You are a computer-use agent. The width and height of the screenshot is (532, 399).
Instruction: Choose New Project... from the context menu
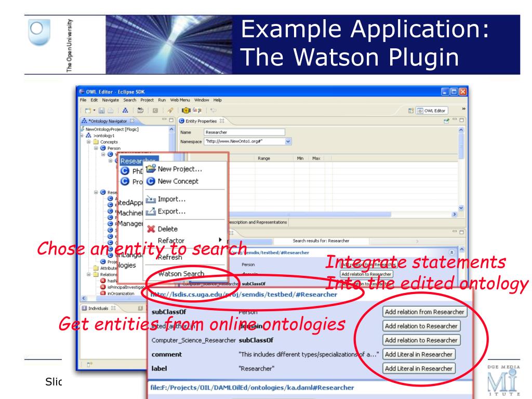coord(179,169)
